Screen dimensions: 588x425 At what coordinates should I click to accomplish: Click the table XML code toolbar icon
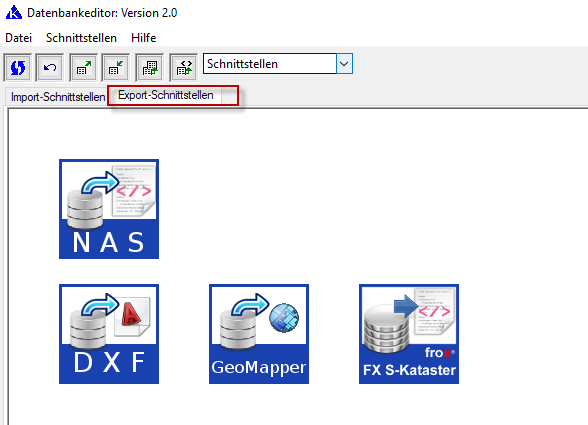tap(183, 68)
